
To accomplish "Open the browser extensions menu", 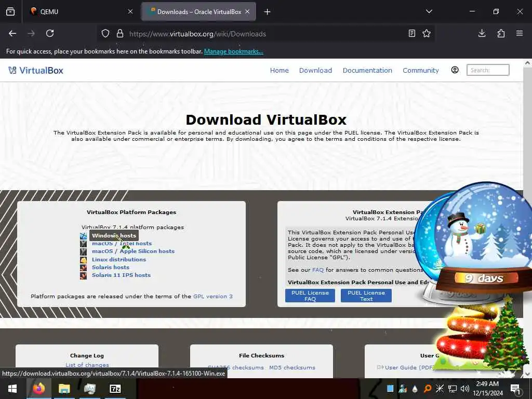I will click(x=501, y=33).
